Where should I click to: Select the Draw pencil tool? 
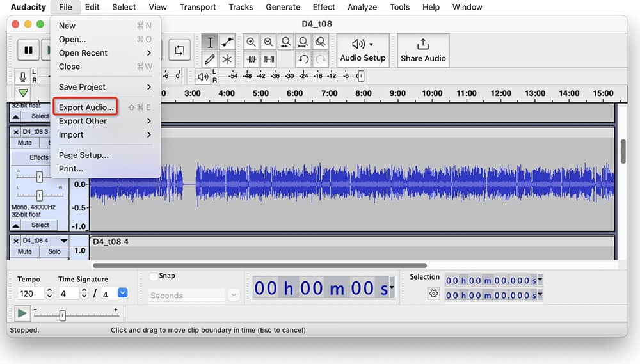tap(210, 59)
